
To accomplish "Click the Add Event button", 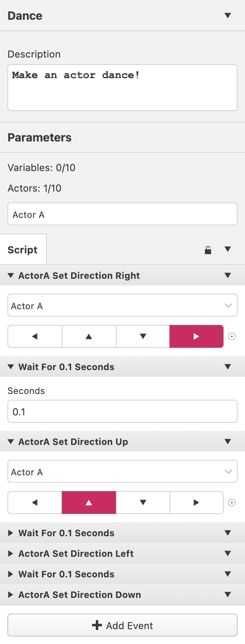I will (x=122, y=625).
